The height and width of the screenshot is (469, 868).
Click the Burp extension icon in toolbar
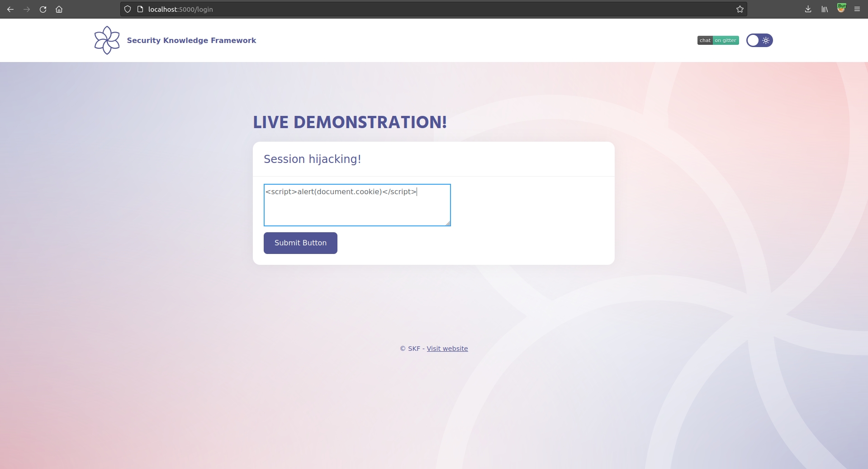tap(841, 9)
